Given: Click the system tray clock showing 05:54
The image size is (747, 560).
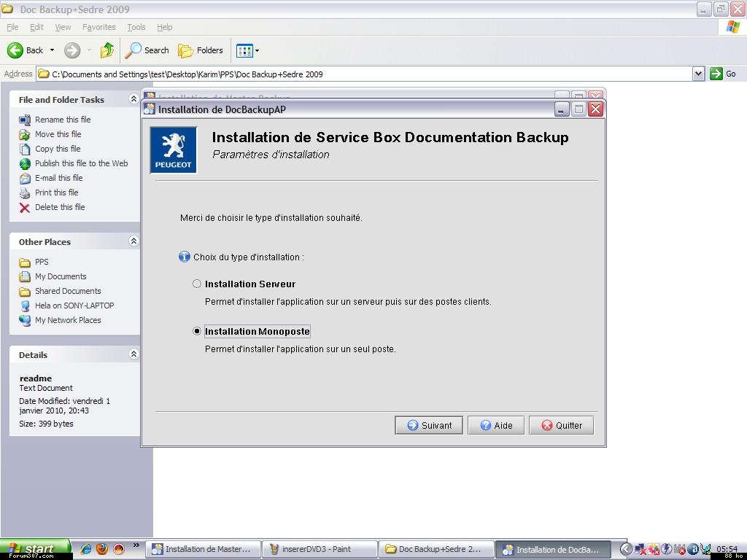Looking at the screenshot, I should tap(727, 549).
